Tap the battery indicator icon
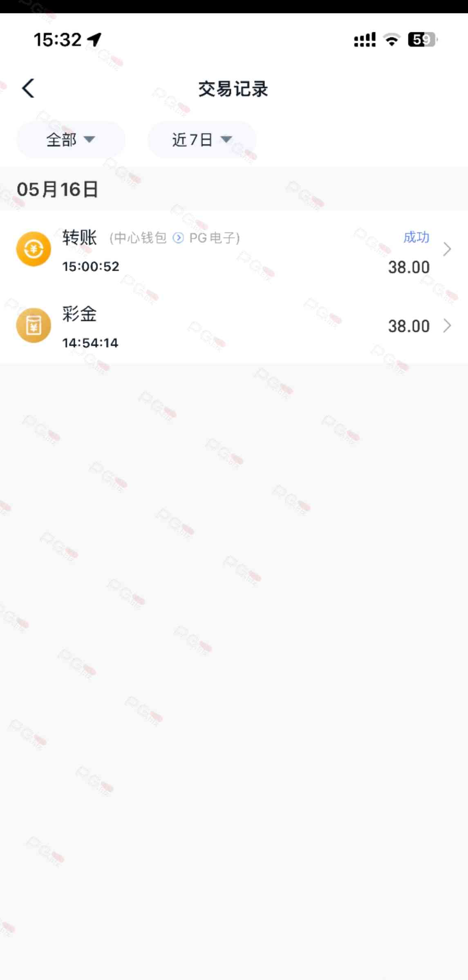468x980 pixels. click(x=423, y=40)
